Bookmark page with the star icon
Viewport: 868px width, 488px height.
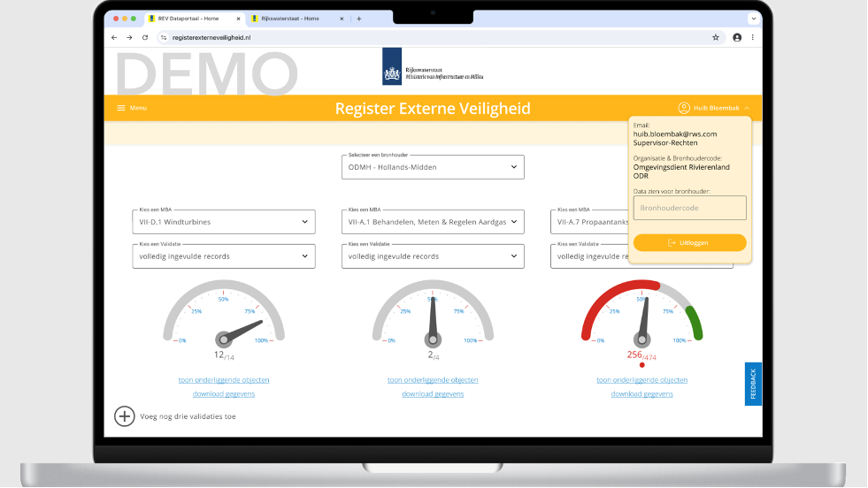click(x=715, y=38)
